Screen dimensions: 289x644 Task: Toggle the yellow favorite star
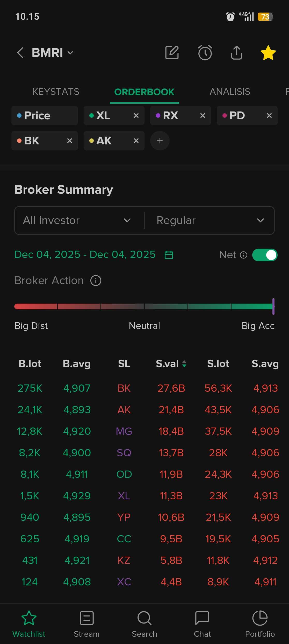click(x=268, y=53)
